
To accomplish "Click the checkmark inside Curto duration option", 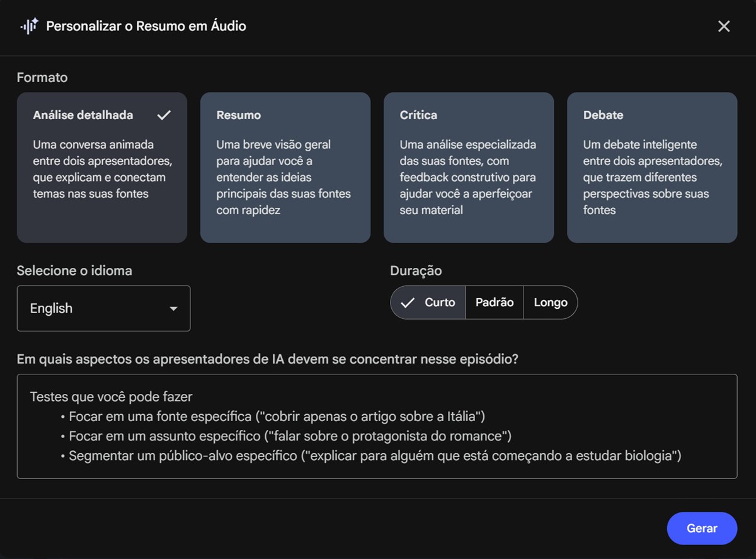I will tap(407, 303).
